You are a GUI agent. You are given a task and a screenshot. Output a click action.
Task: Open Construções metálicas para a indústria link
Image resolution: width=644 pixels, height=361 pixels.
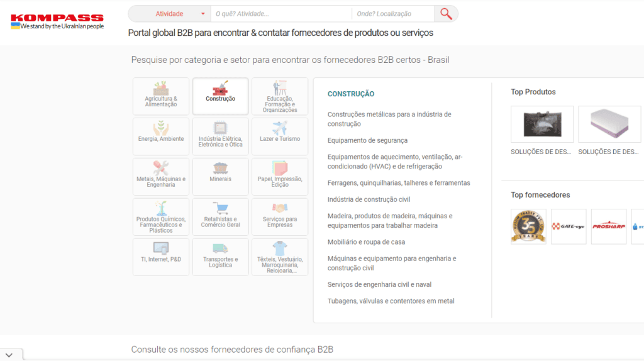point(389,119)
